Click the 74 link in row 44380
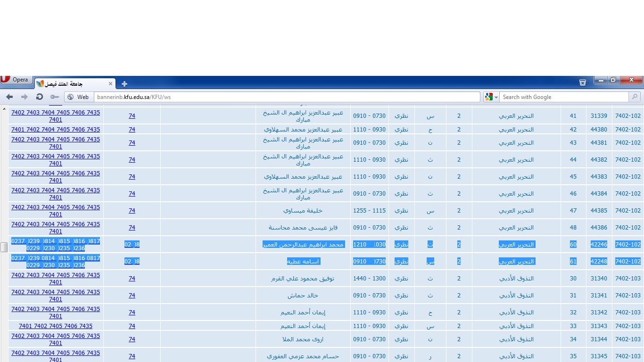 click(x=132, y=130)
